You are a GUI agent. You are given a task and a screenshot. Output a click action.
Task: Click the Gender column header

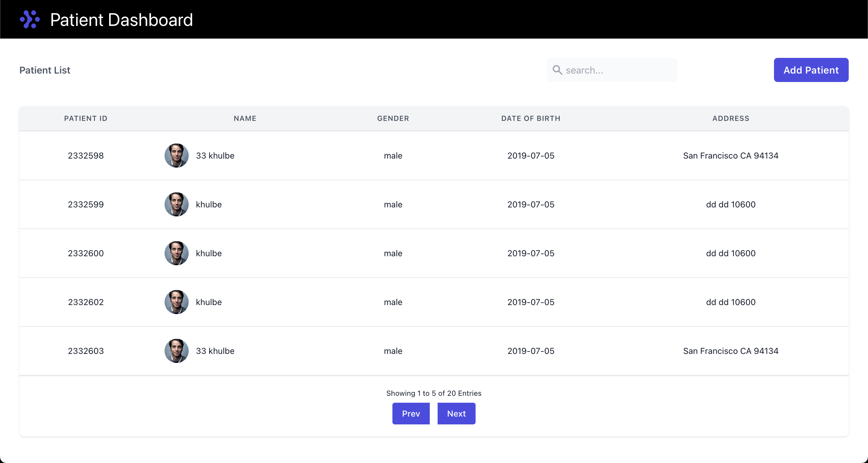click(x=393, y=118)
